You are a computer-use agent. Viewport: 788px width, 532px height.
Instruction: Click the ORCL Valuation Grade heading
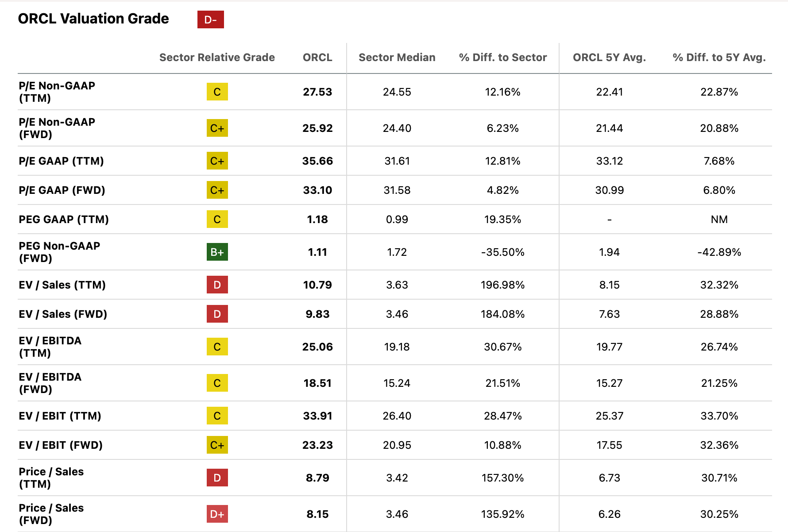tap(93, 19)
